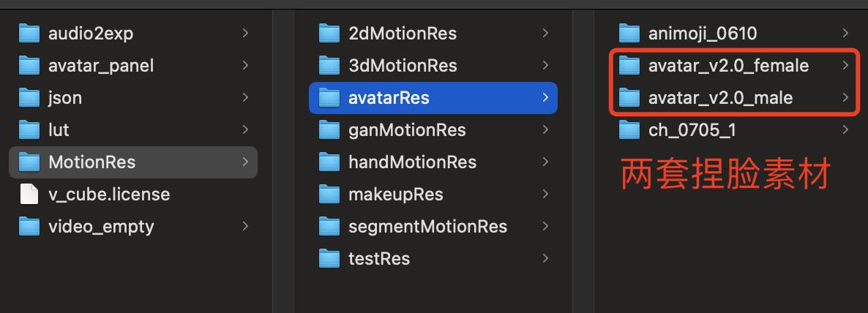Screen dimensions: 868x313
Task: Expand the avatar_v2.0_male folder chevron
Action: coord(845,98)
